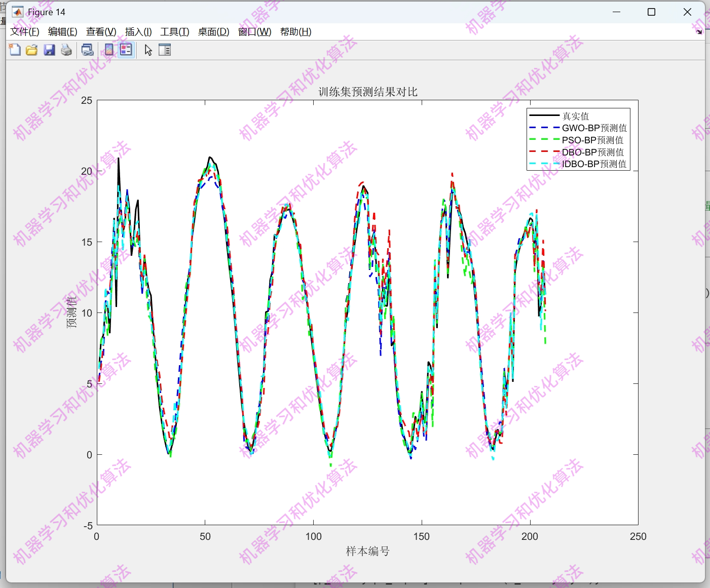Click the x-axis tick label 50
This screenshot has height=588, width=710.
coord(205,536)
